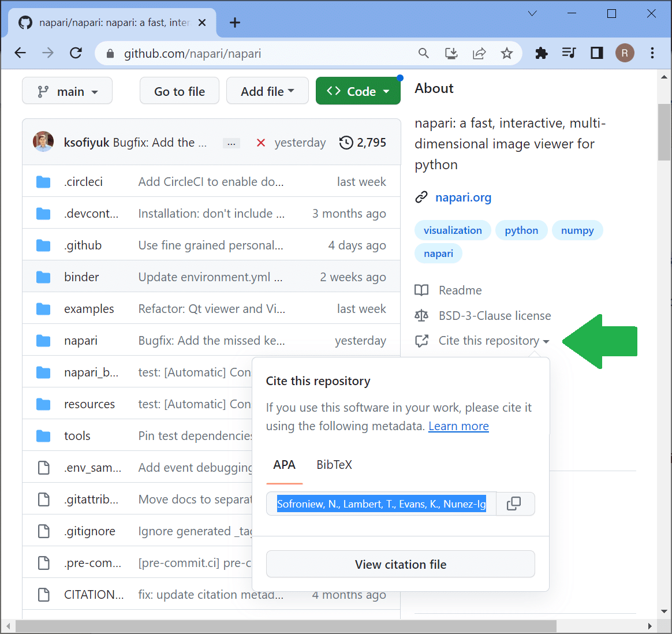672x634 pixels.
Task: Open the binder folder
Action: click(81, 277)
